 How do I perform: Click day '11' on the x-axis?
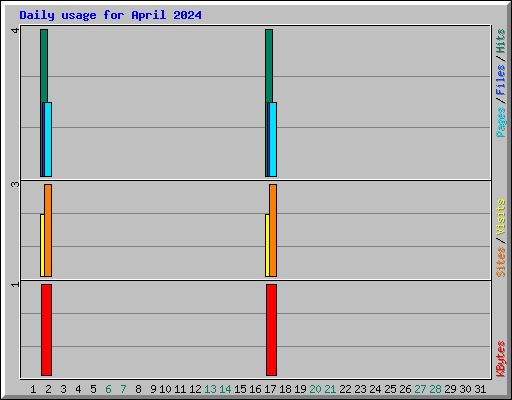point(180,389)
